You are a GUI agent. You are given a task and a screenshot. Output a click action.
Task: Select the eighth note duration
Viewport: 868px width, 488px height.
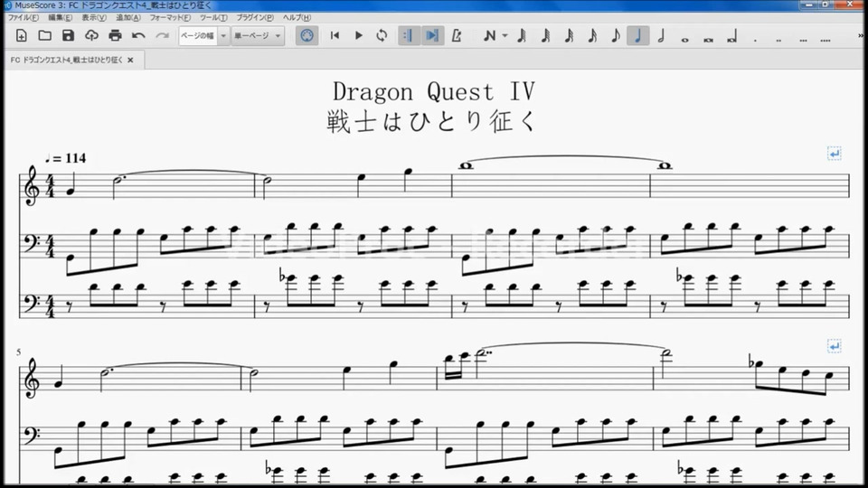click(x=615, y=36)
